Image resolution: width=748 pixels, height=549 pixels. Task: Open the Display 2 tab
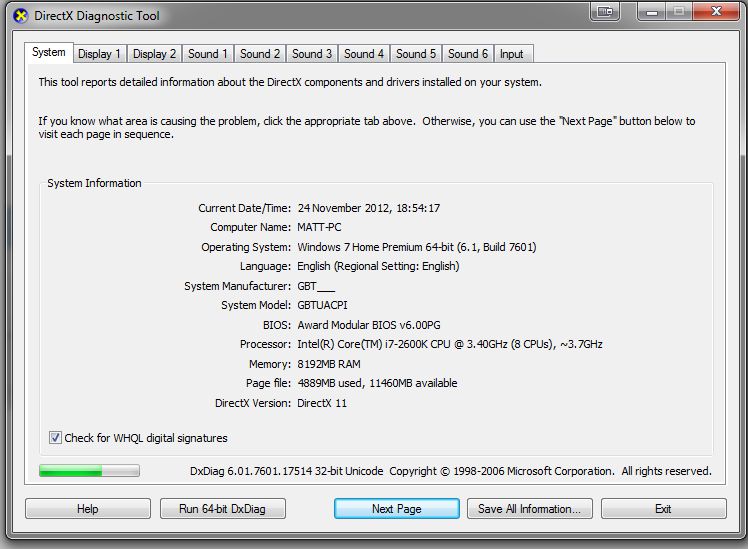coord(154,54)
